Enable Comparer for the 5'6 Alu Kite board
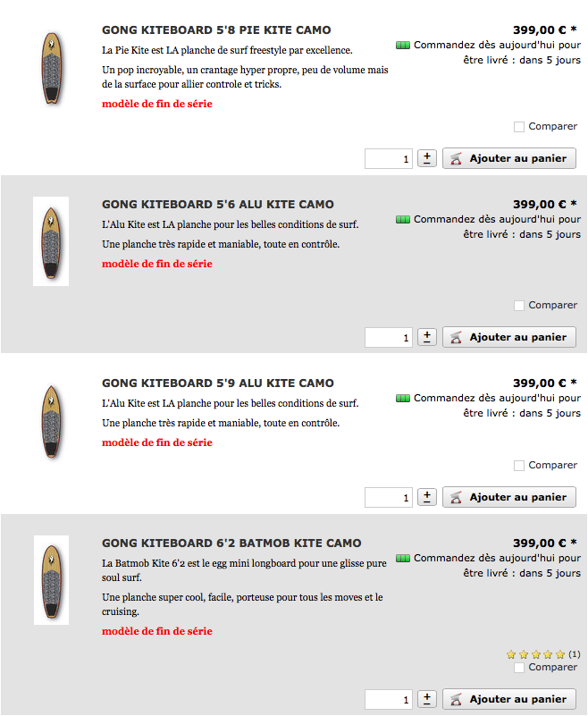The width and height of the screenshot is (588, 716). point(519,306)
